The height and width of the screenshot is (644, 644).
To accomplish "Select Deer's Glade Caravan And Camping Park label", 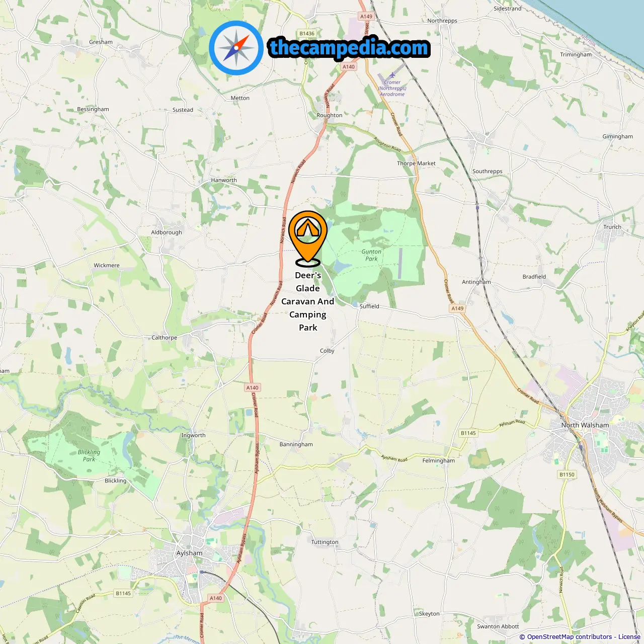I will (x=308, y=301).
